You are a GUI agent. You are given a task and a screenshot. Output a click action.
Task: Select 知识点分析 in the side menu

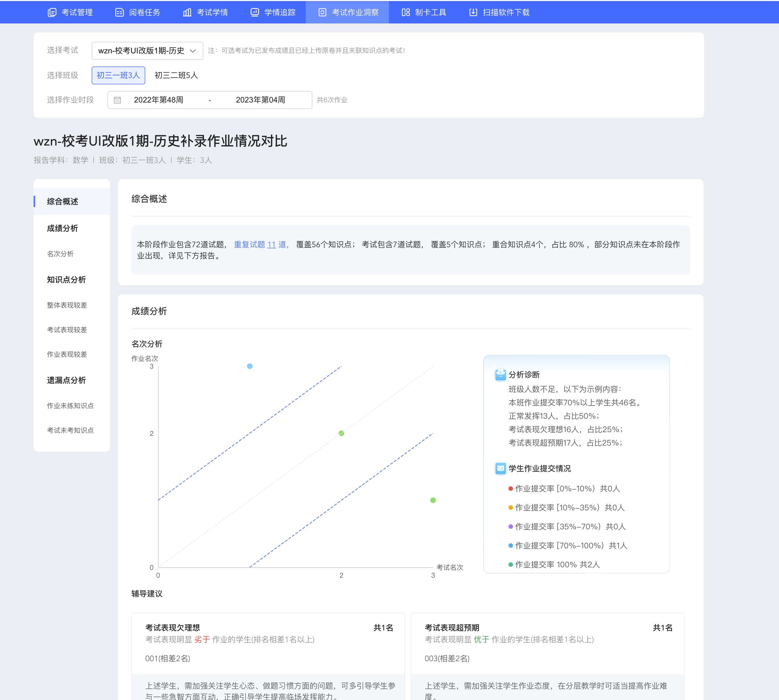point(66,280)
